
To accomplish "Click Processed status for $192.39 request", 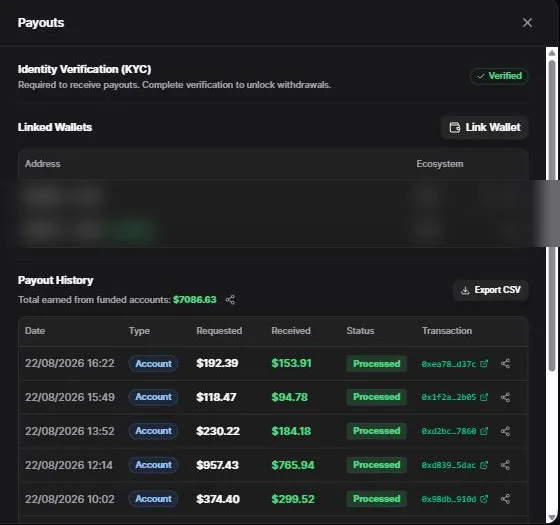I will click(376, 364).
